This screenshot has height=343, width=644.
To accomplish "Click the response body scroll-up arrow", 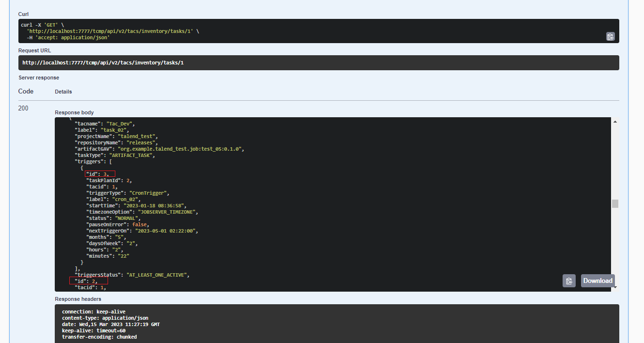I will pyautogui.click(x=615, y=122).
